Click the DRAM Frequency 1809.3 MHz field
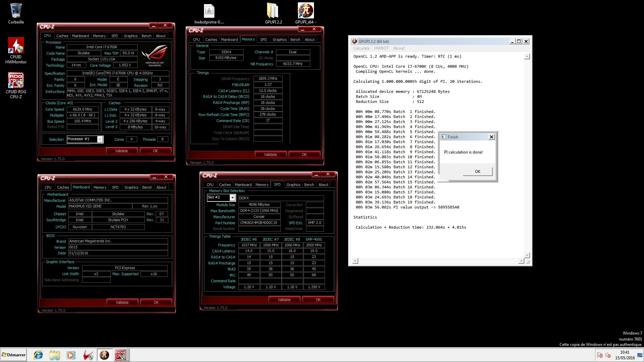 [268, 78]
